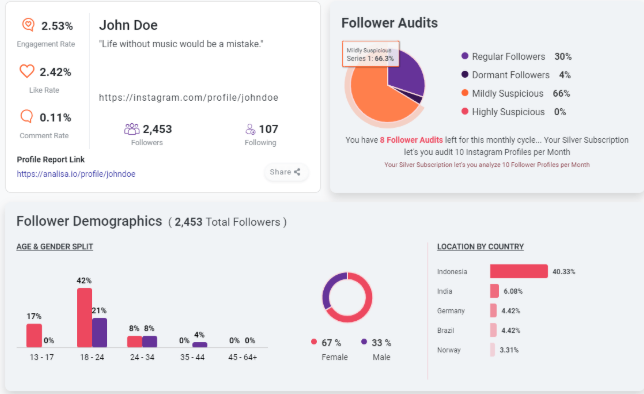This screenshot has height=394, width=644.
Task: Click the Male legend dot
Action: coord(364,341)
